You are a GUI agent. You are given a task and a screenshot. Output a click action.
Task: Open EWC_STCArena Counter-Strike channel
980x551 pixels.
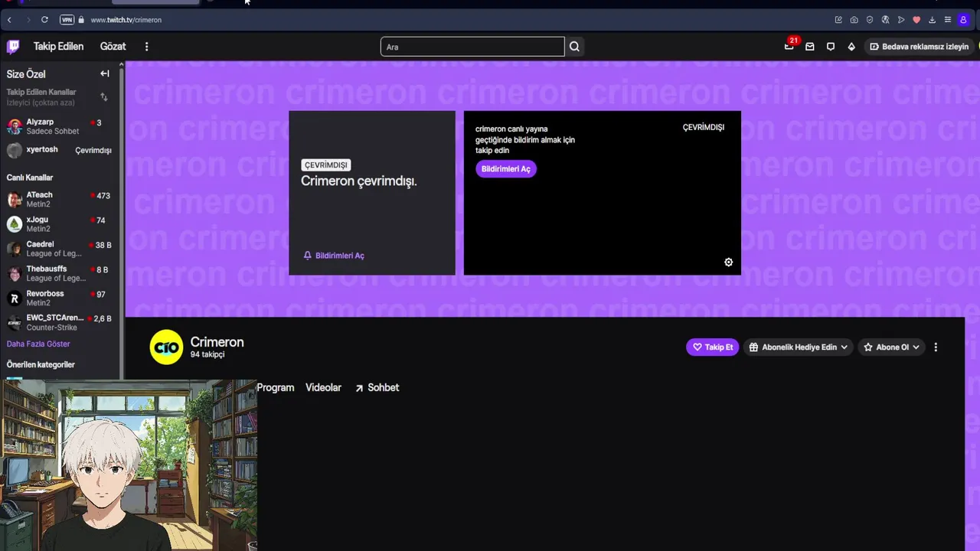(x=60, y=322)
